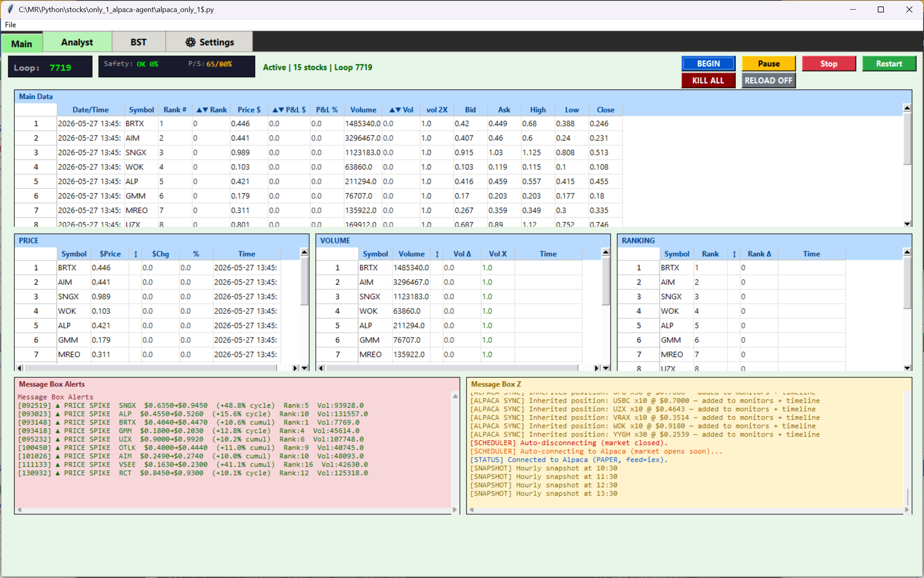
Task: Click RANKING table scrollbar down arrow
Action: (907, 368)
